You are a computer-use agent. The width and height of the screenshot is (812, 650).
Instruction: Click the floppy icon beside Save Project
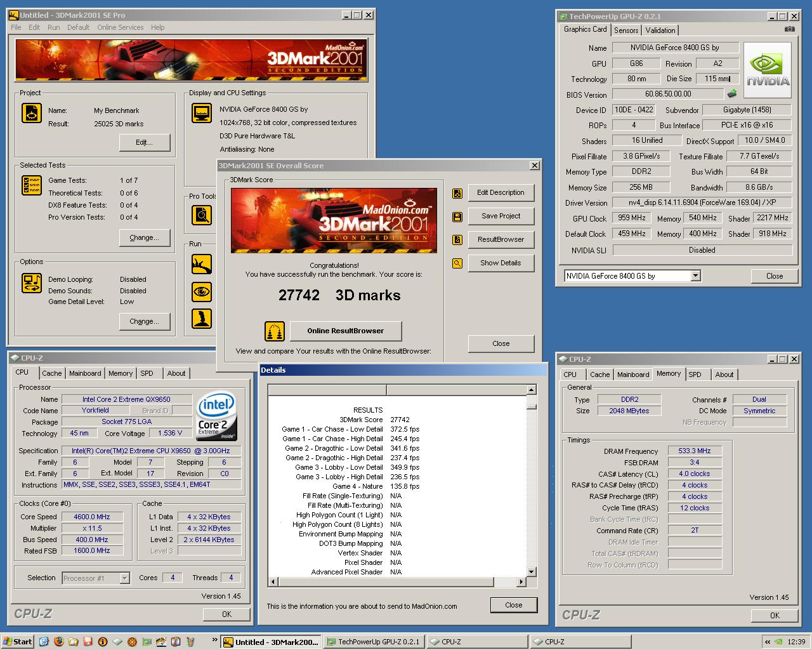click(x=457, y=217)
